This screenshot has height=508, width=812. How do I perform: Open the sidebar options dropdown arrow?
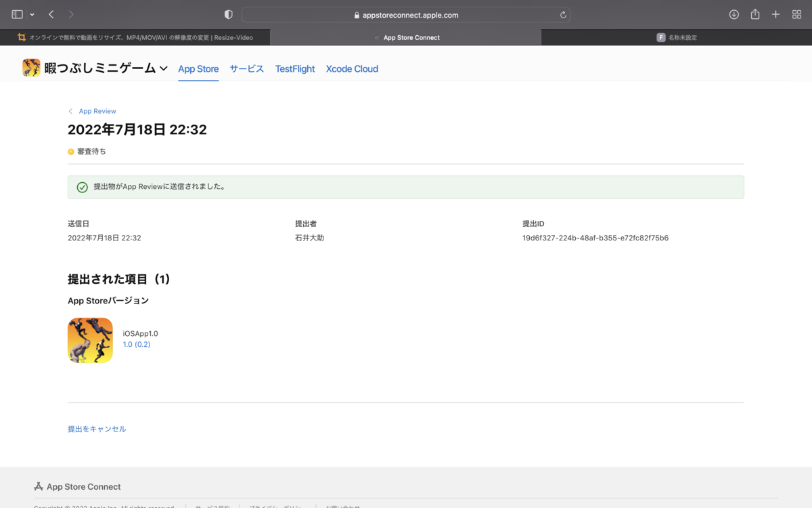[x=32, y=15]
